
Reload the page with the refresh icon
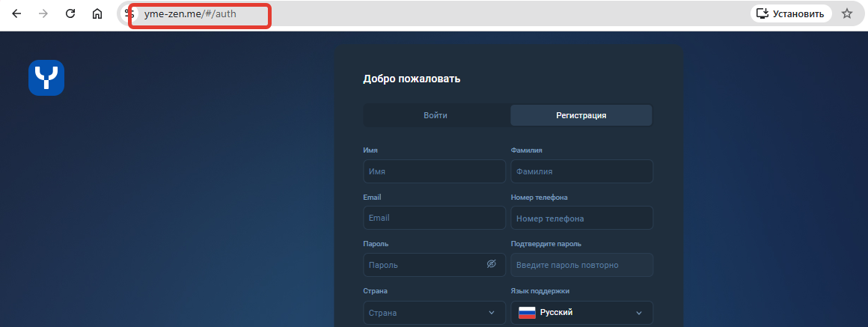[x=70, y=13]
